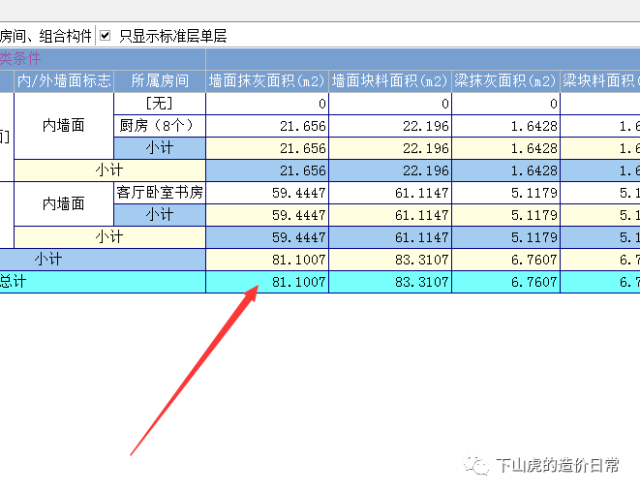
Task: Click 61.1147 in the 客厅卧室书房 row
Action: [414, 192]
